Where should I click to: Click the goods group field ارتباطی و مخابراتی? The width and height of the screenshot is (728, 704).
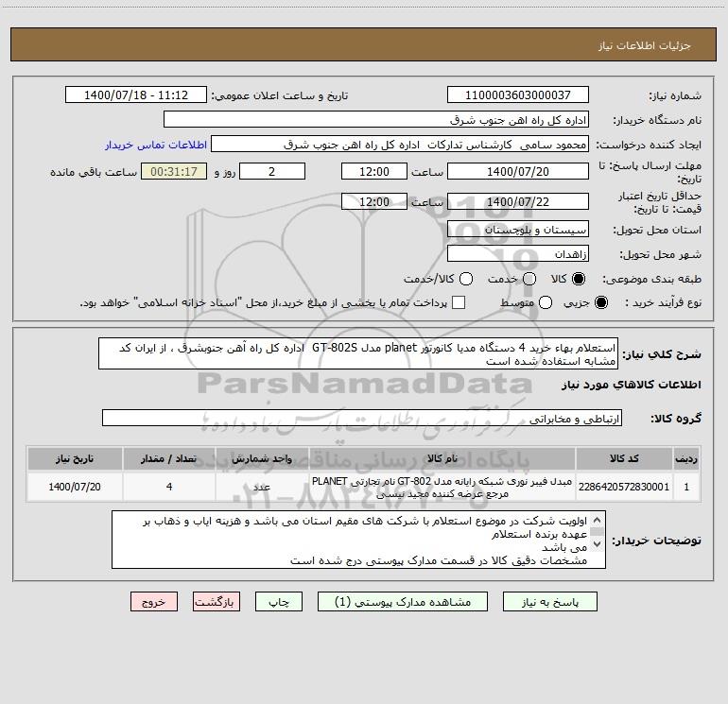tap(362, 418)
